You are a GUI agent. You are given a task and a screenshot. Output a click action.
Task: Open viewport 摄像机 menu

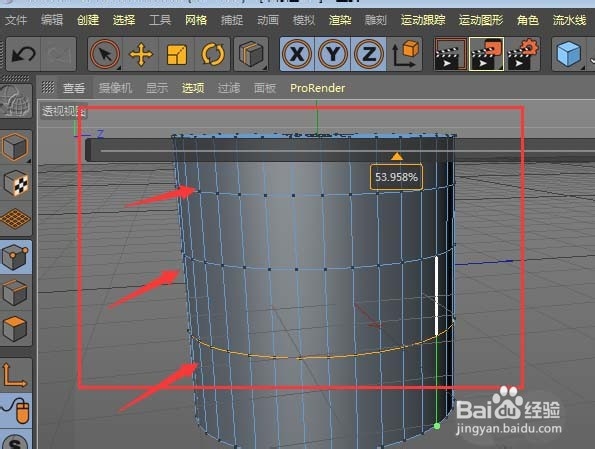(115, 88)
